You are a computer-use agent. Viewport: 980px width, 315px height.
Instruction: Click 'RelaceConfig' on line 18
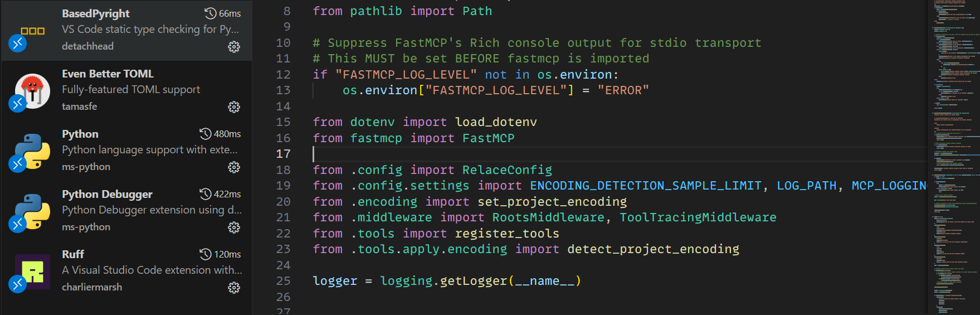click(507, 170)
